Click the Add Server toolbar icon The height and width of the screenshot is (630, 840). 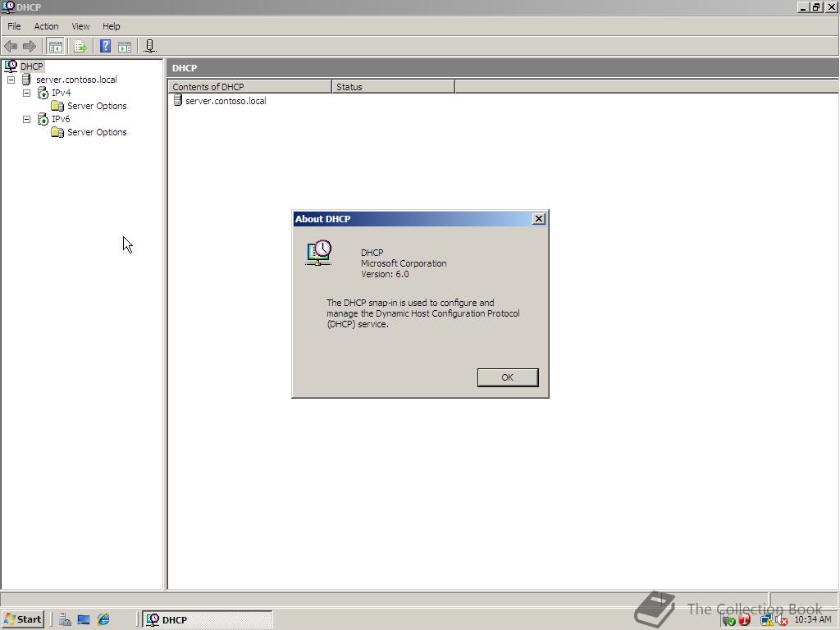pos(150,47)
